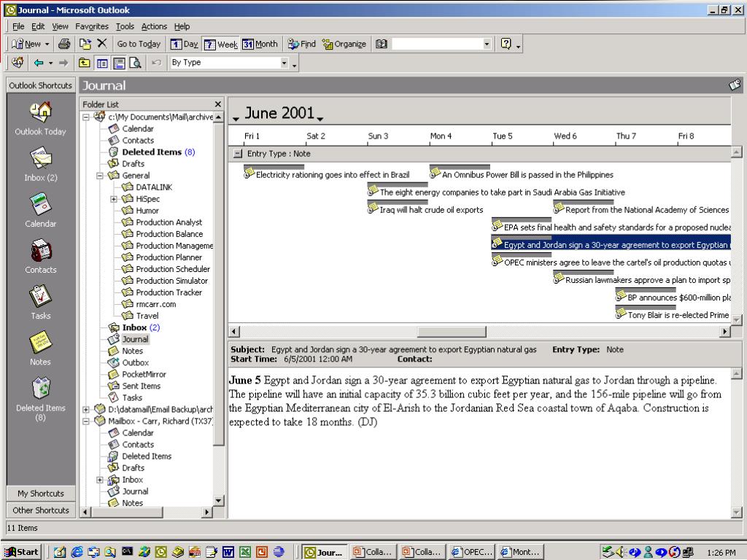Screen dimensions: 747x560
Task: Collapse the c:\My Documents\Mail\archive tree
Action: point(86,117)
